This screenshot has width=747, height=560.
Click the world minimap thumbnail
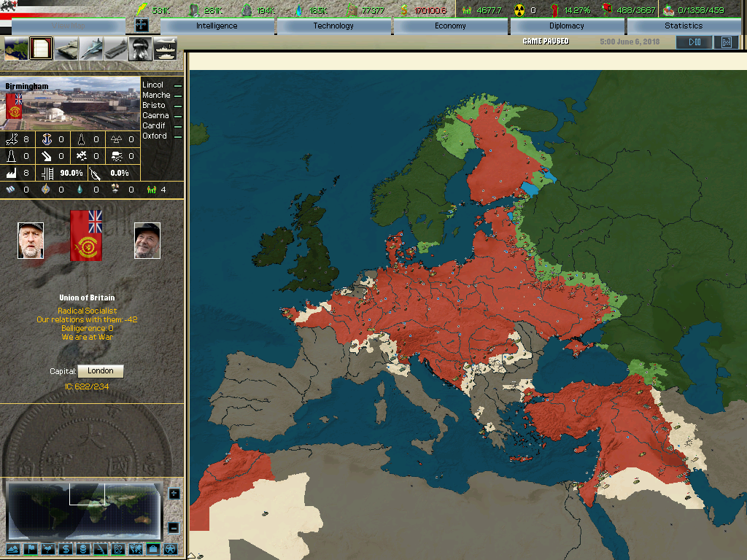click(84, 510)
